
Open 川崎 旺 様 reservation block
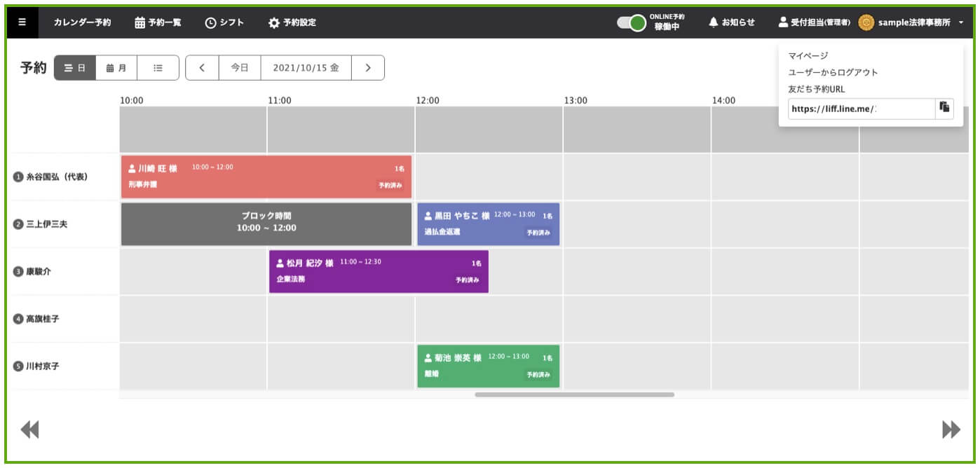tap(266, 177)
